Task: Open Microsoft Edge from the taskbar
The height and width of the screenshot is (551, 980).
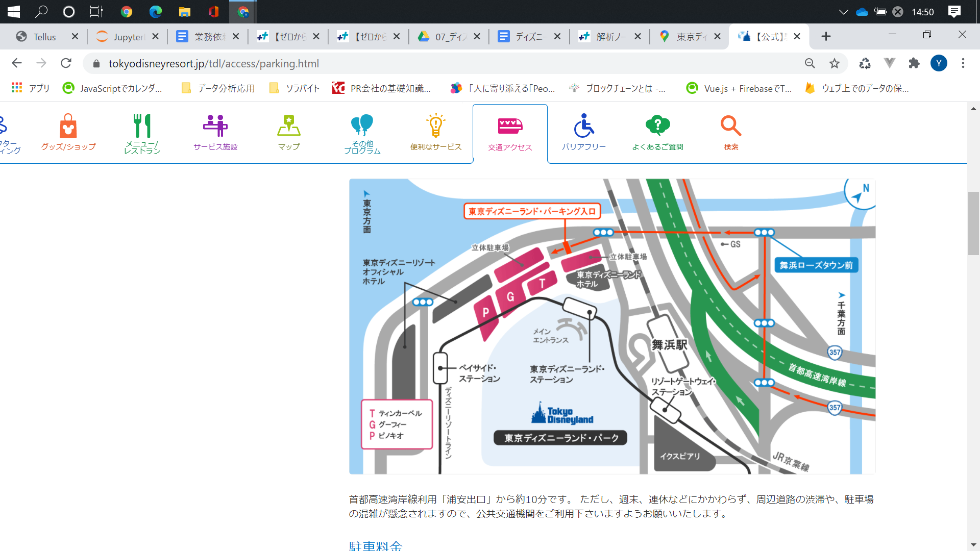Action: [x=156, y=12]
